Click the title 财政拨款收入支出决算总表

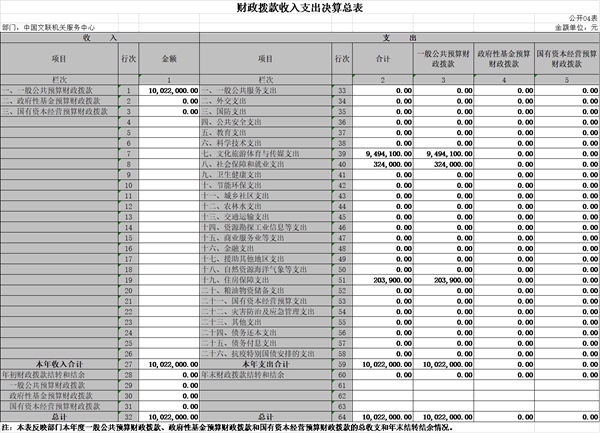coord(299,8)
